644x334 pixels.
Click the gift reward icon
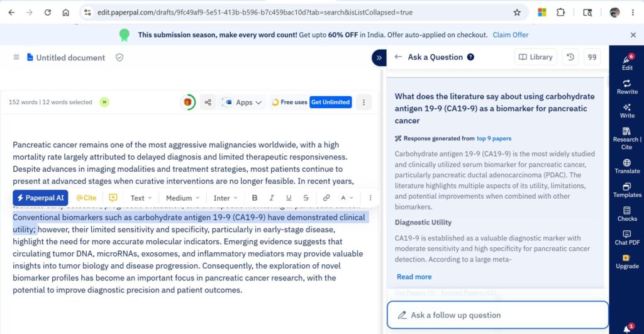click(x=187, y=103)
